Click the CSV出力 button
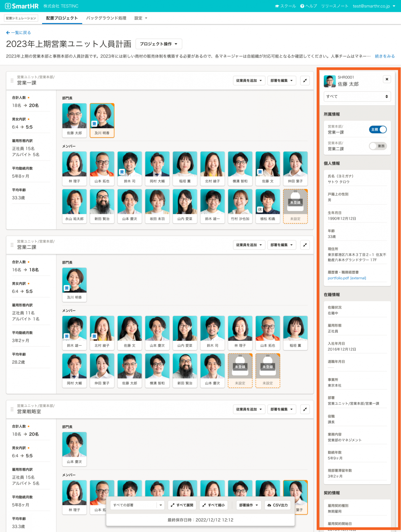This screenshot has width=401, height=532. (x=278, y=505)
